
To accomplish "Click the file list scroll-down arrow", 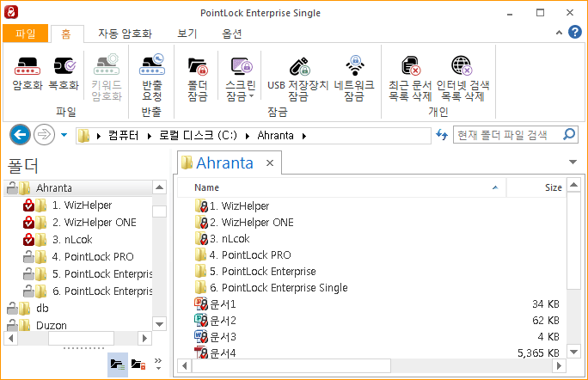I will point(573,352).
